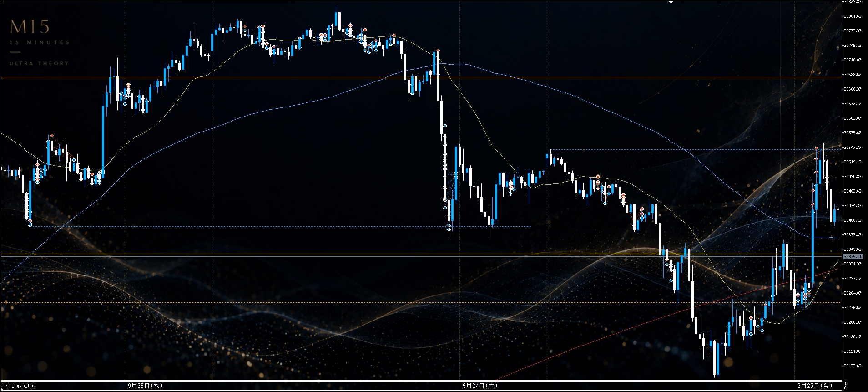The width and height of the screenshot is (868, 392).
Task: Click price scale value 30264.87
Action: coord(853,293)
